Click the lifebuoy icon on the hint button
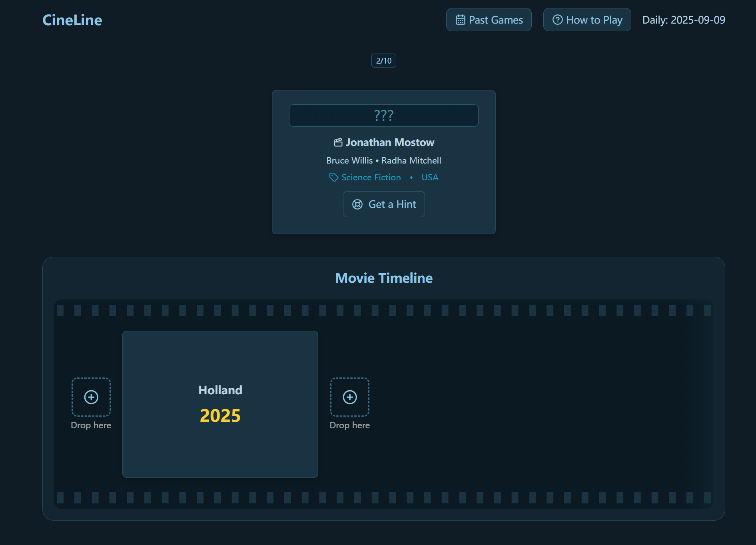This screenshot has width=756, height=545. coord(357,204)
